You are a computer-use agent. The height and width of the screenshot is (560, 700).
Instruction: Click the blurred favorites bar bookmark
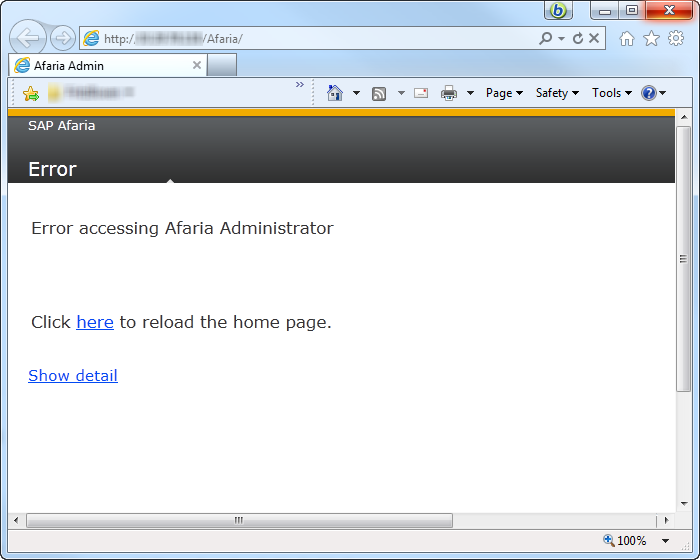pyautogui.click(x=91, y=92)
